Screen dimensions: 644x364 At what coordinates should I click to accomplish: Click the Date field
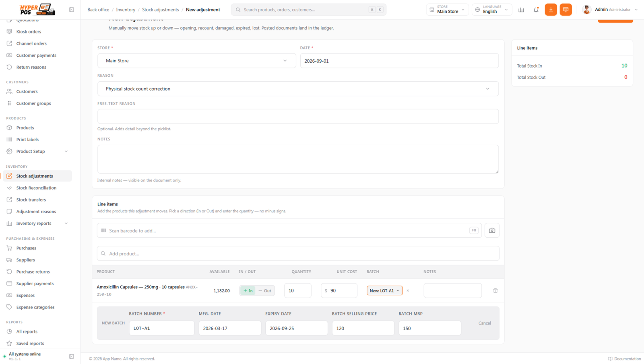(399, 61)
